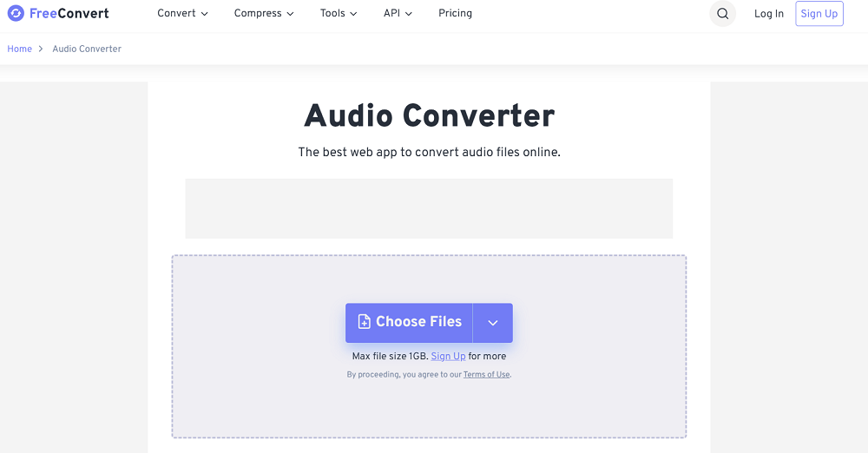Go to Home breadcrumb link
Viewport: 868px width, 453px height.
click(x=19, y=49)
